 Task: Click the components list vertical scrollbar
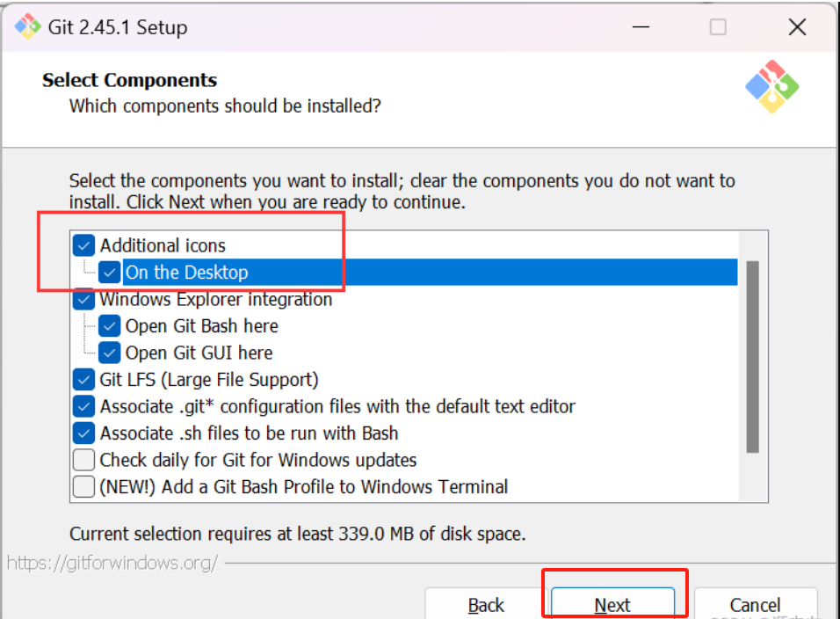click(x=752, y=356)
